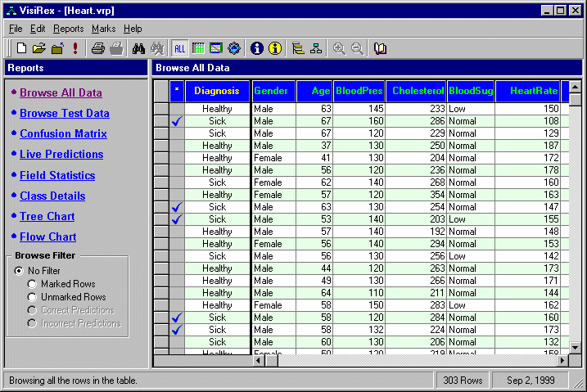Click the zoom out magnifier icon
587x392 pixels.
pyautogui.click(x=357, y=48)
